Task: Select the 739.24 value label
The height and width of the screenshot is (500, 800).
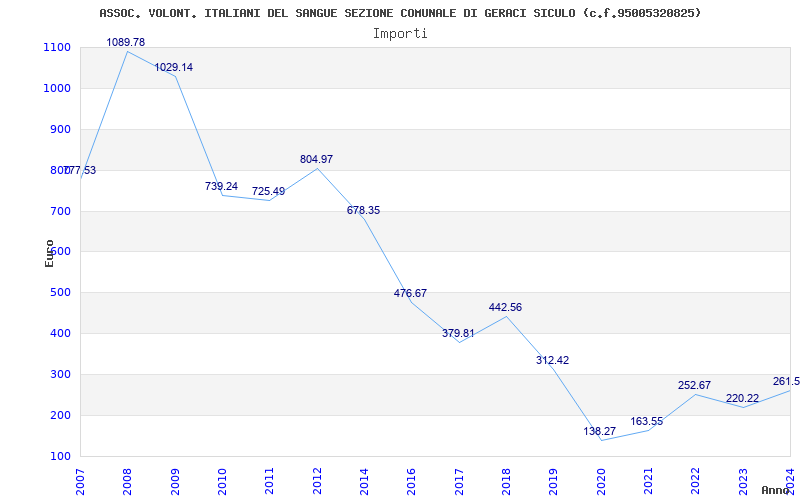Action: 221,186
